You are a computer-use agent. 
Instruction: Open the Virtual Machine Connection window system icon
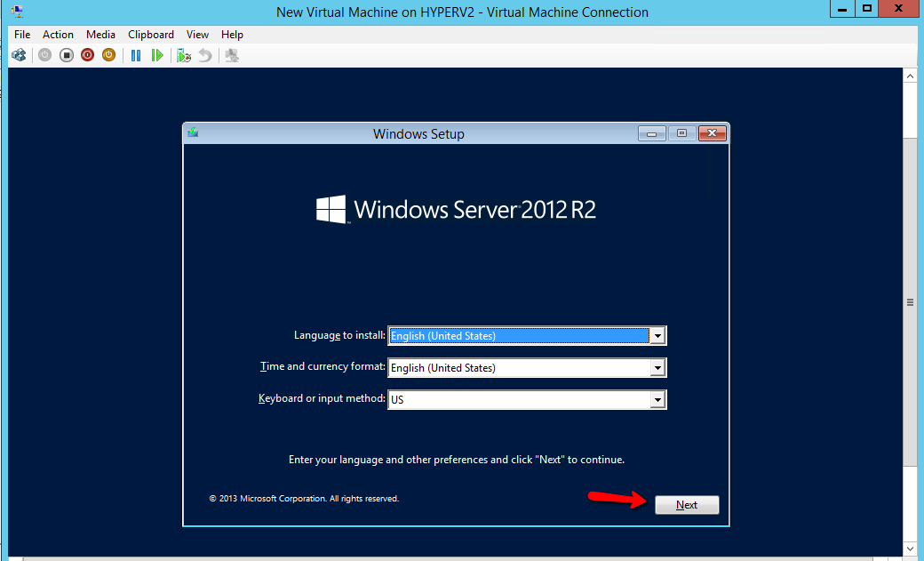tap(17, 12)
